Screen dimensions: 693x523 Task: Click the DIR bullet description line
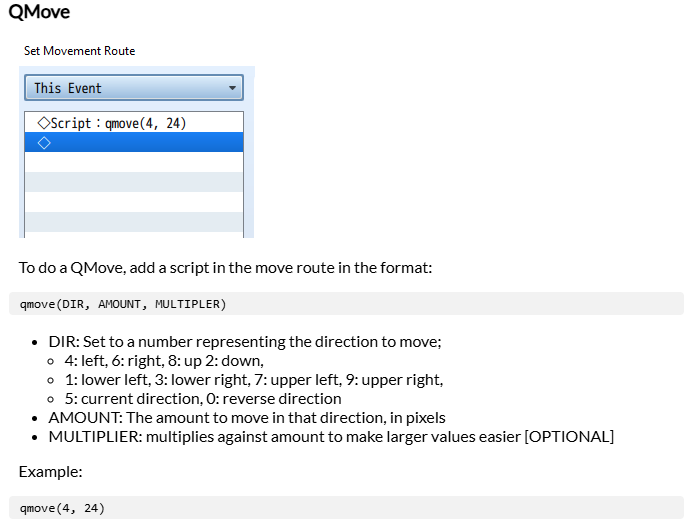point(245,342)
